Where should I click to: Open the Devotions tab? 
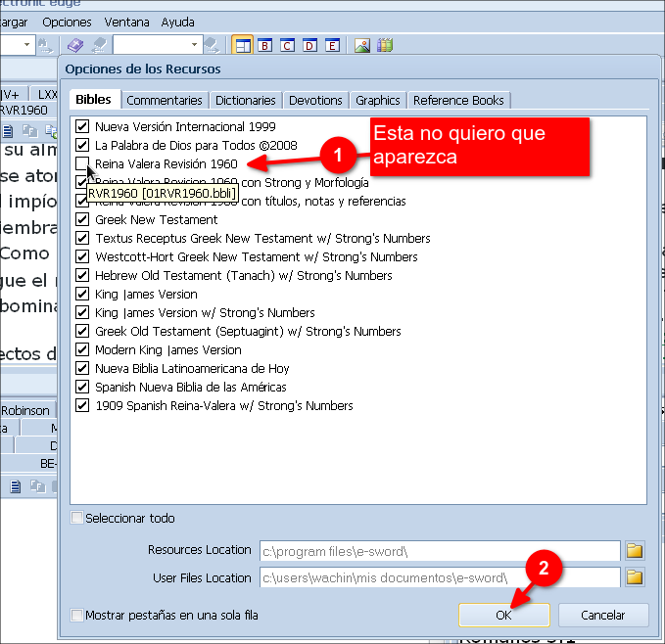pyautogui.click(x=315, y=101)
